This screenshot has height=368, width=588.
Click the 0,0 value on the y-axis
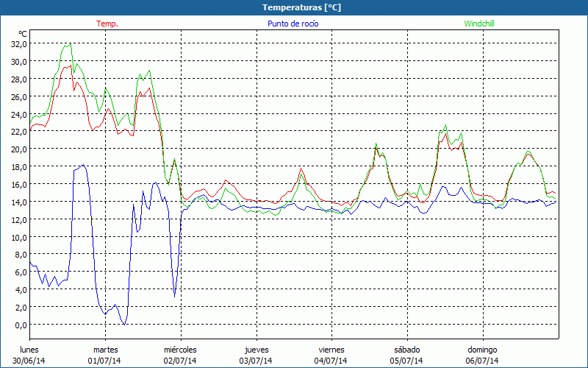pos(21,325)
